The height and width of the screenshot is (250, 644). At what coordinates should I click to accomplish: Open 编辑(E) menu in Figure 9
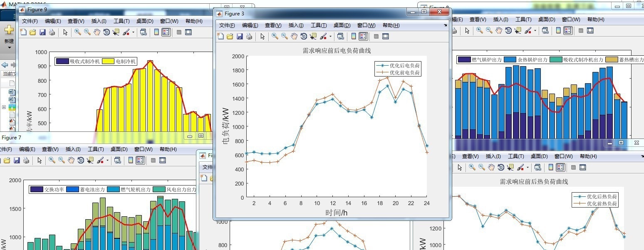[53, 21]
